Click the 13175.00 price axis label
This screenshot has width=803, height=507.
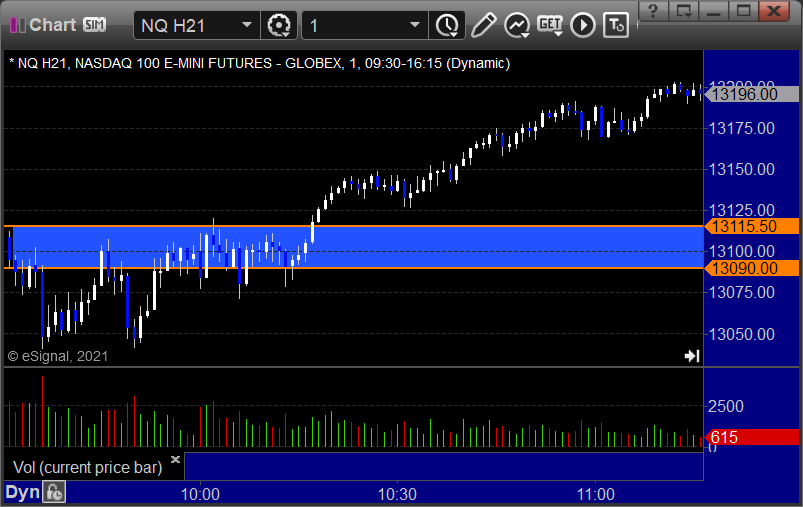(x=742, y=128)
